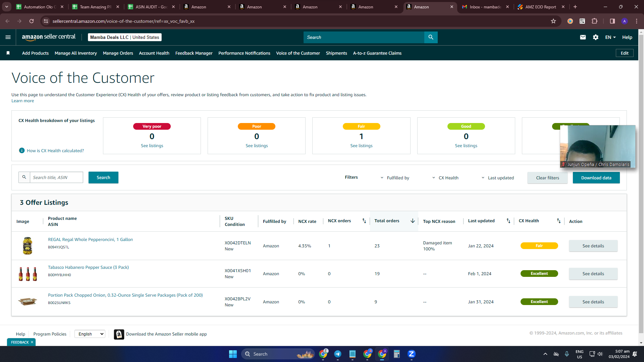644x362 pixels.
Task: See details for Tabasco Habanero listing
Action: pyautogui.click(x=593, y=274)
